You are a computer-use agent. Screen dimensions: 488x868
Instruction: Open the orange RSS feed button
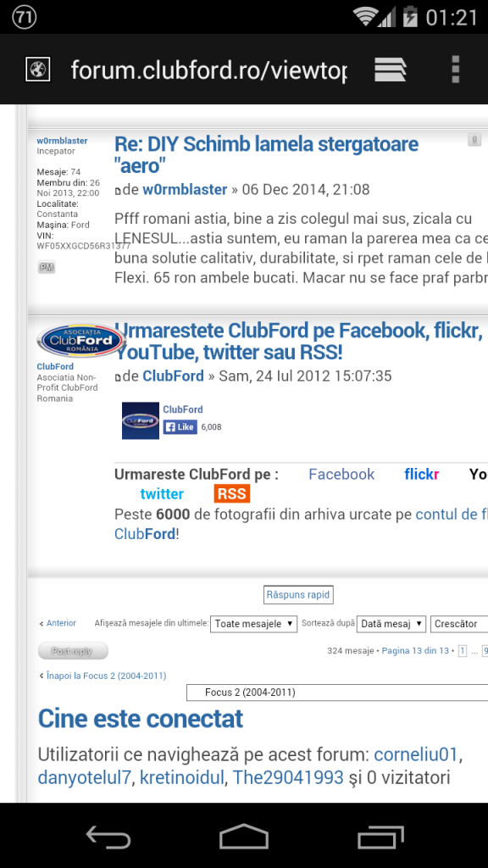pos(232,494)
